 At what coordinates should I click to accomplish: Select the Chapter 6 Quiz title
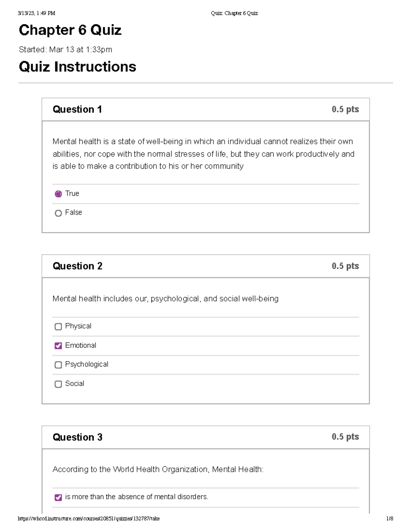(70, 30)
